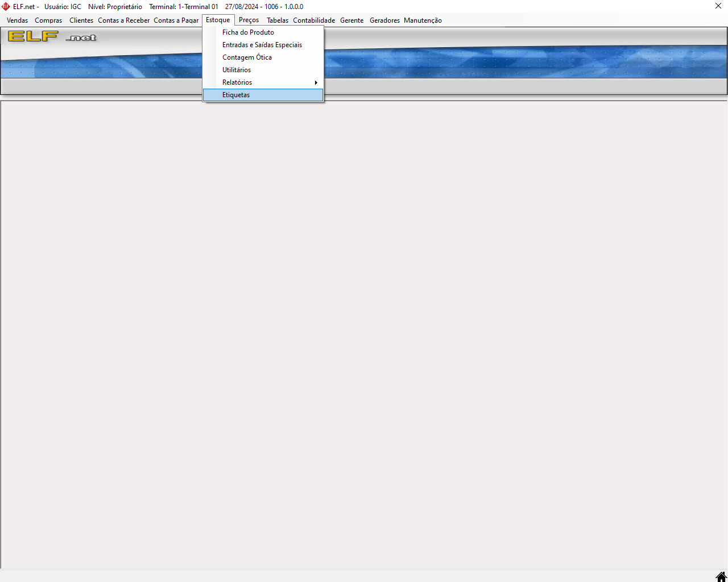Screen dimensions: 728x582
Task: Select Ficha do Produto from Estoque menu
Action: pyautogui.click(x=263, y=32)
